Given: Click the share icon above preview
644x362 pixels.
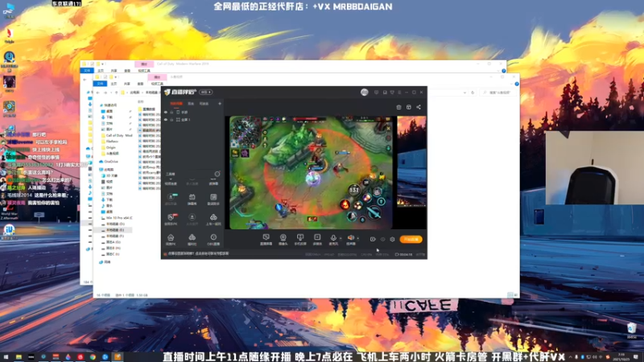Looking at the screenshot, I should (419, 107).
